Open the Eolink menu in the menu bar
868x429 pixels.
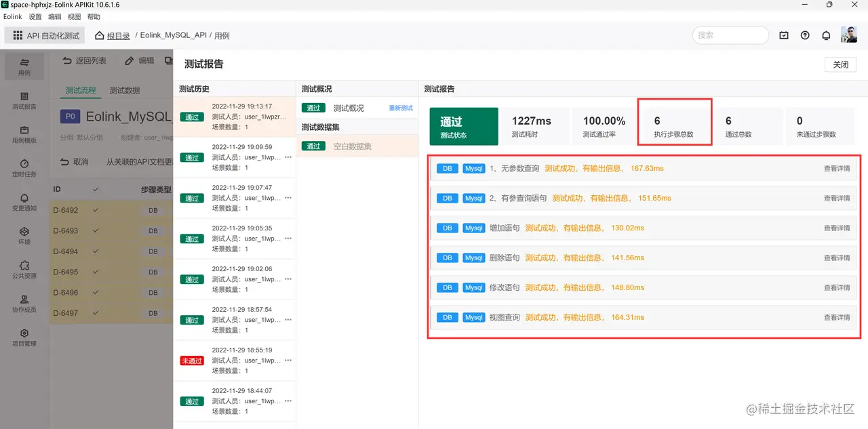pyautogui.click(x=13, y=17)
